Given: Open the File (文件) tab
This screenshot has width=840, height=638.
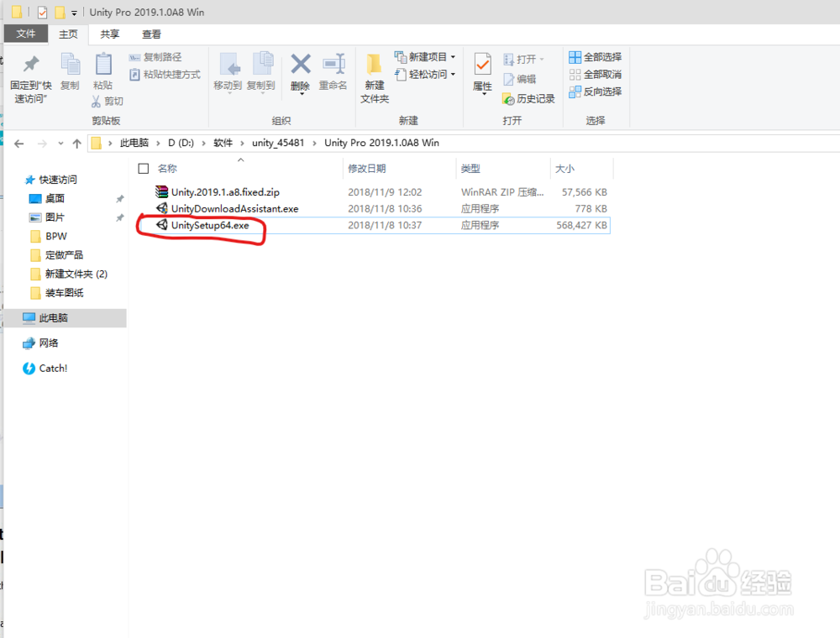Looking at the screenshot, I should tap(26, 34).
